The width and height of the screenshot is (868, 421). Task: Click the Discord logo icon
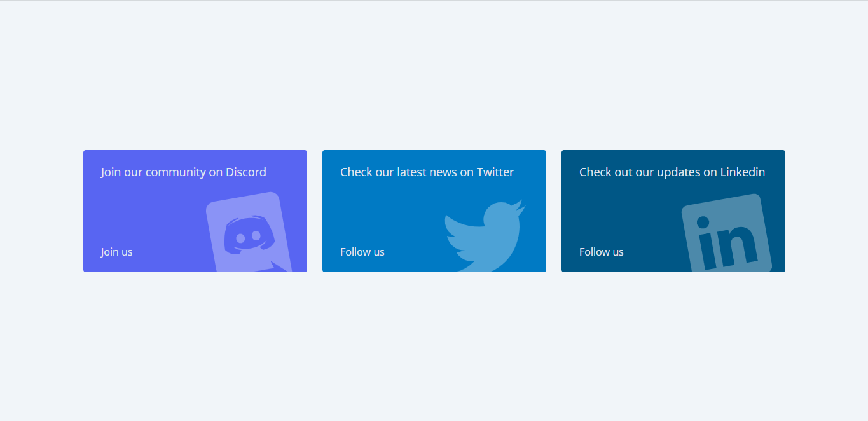click(249, 233)
